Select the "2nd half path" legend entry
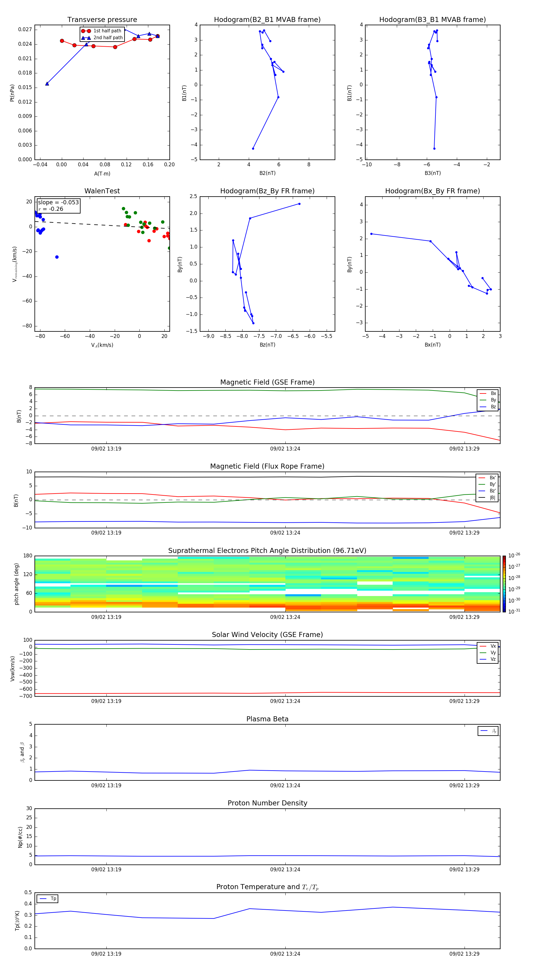 [102, 38]
